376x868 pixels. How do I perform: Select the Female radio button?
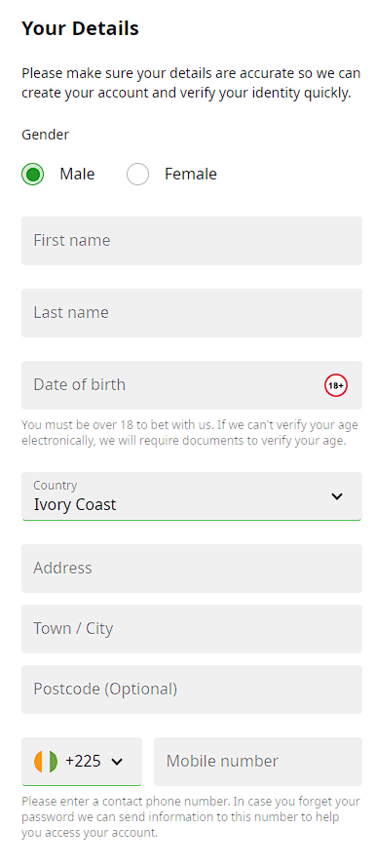click(x=137, y=175)
